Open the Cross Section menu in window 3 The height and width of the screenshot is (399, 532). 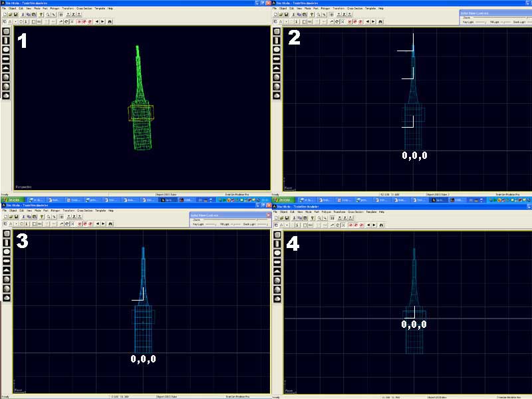pyautogui.click(x=84, y=211)
